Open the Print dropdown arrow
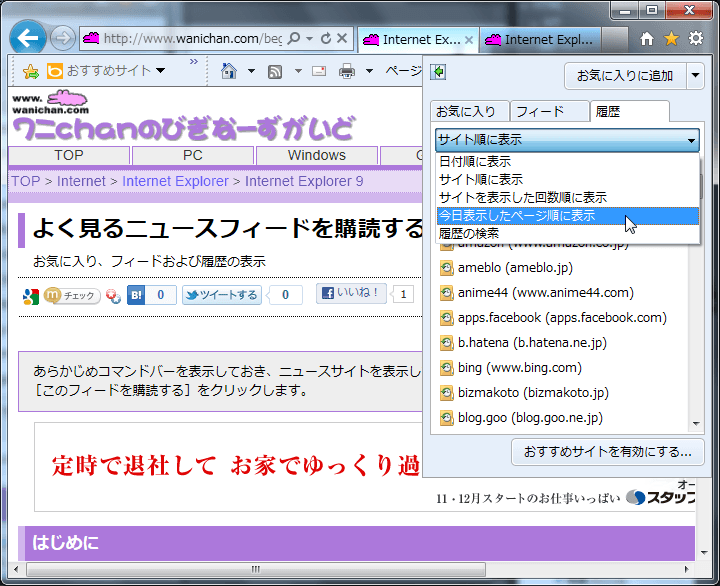Screen dimensions: 720x586 pyautogui.click(x=369, y=71)
